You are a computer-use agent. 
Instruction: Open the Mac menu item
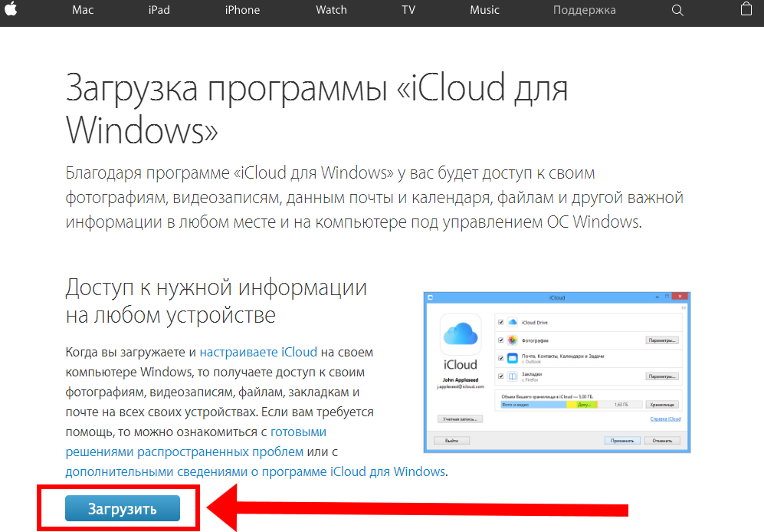pos(83,10)
